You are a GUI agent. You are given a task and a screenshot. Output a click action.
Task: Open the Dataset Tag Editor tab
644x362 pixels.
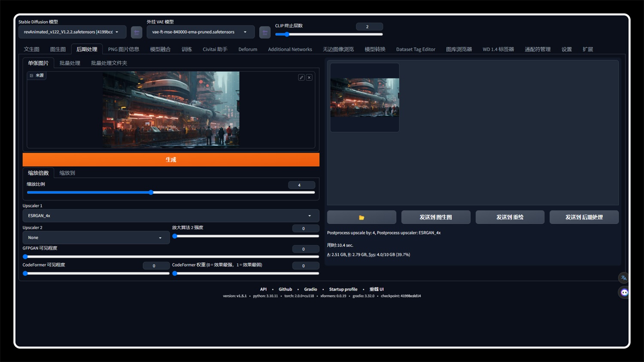pos(416,49)
